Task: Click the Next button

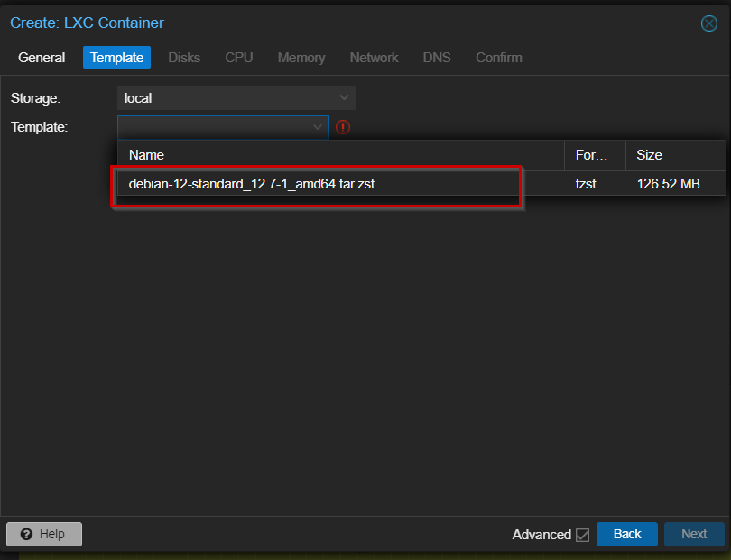Action: (694, 534)
